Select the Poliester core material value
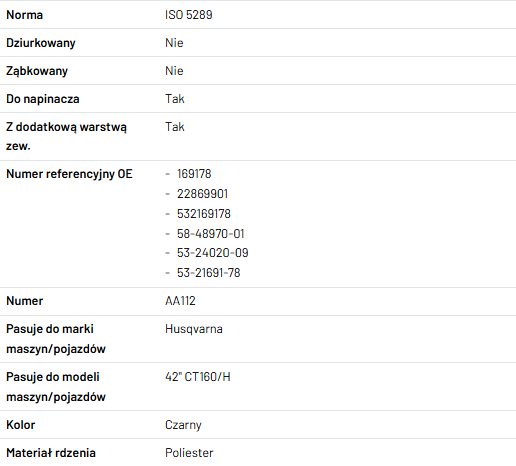This screenshot has height=466, width=516. coord(189,453)
